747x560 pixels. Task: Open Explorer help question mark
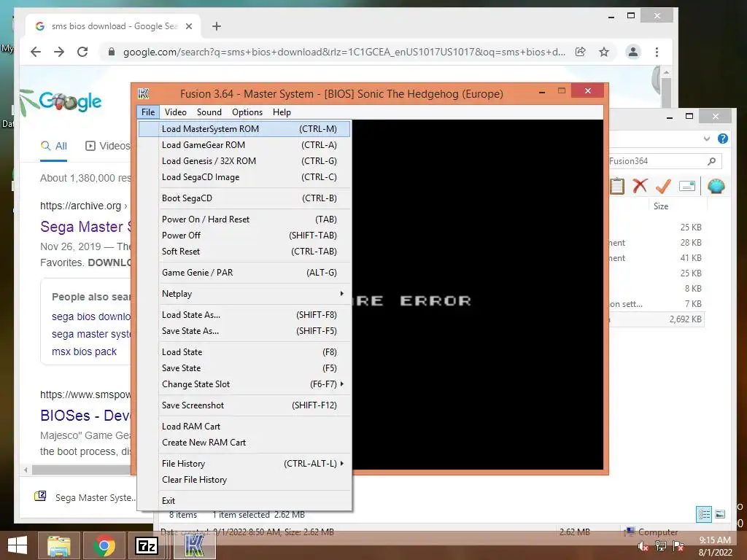[x=723, y=139]
